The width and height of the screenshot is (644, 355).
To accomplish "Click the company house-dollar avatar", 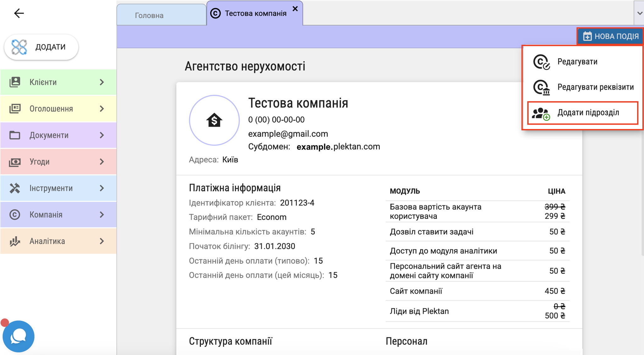I will pos(214,120).
